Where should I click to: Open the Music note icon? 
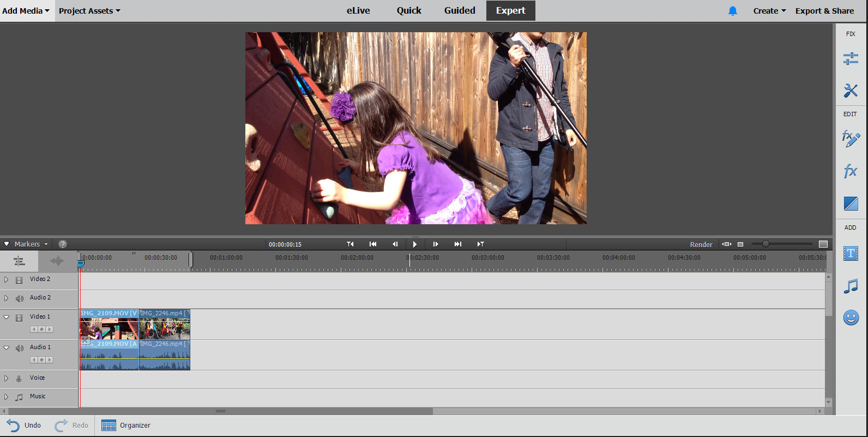click(851, 286)
